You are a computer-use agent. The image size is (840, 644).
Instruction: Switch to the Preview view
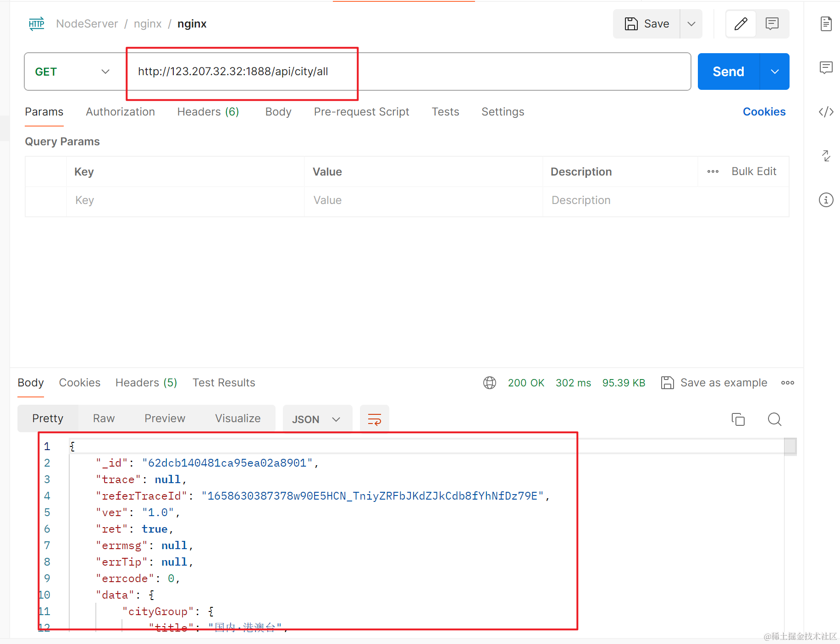165,418
